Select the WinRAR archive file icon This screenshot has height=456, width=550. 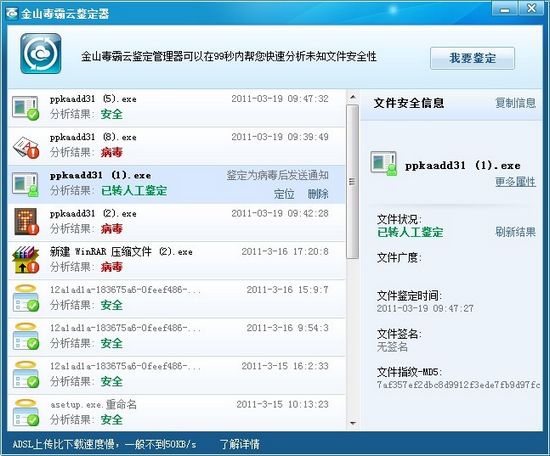coord(25,260)
